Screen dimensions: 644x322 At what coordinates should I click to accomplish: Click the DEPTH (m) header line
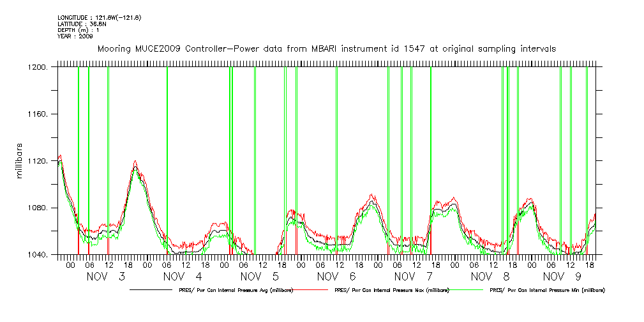pos(78,30)
